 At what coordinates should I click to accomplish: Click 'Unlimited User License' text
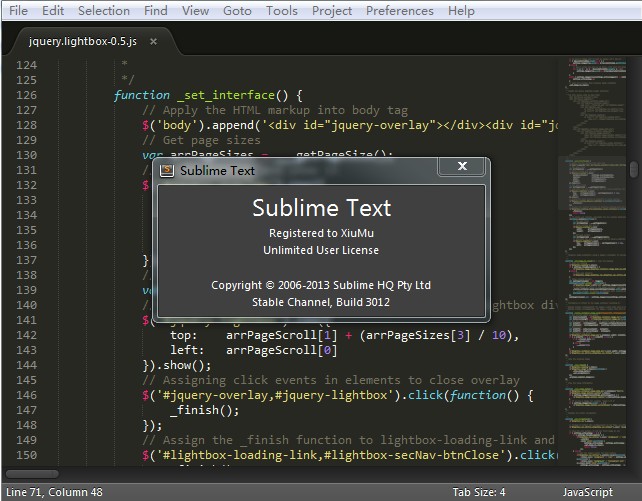(321, 250)
